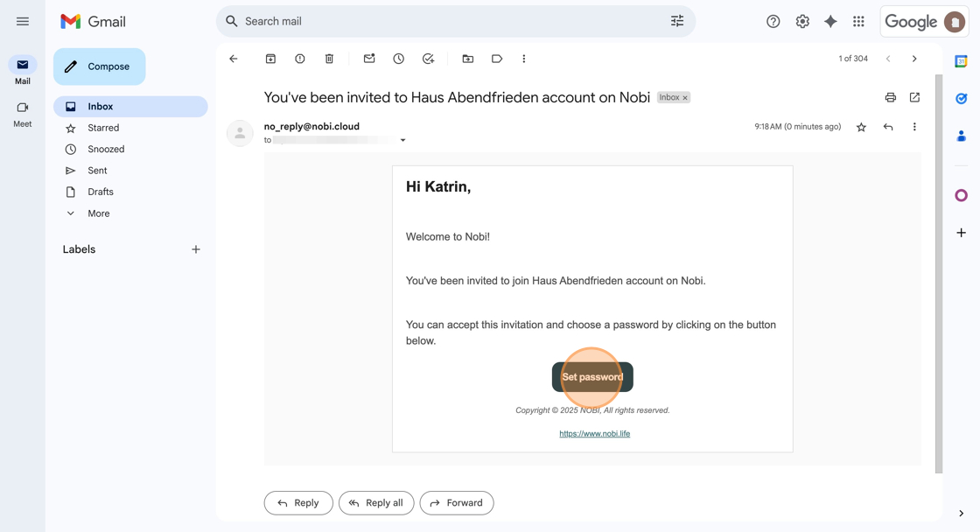The height and width of the screenshot is (532, 980).
Task: Mark the email as unread
Action: pyautogui.click(x=369, y=59)
